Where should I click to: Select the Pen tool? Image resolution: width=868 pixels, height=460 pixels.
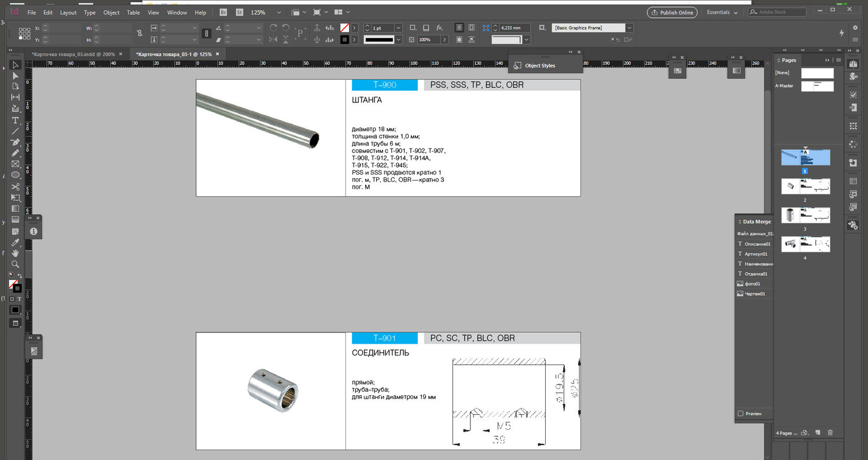(x=16, y=142)
